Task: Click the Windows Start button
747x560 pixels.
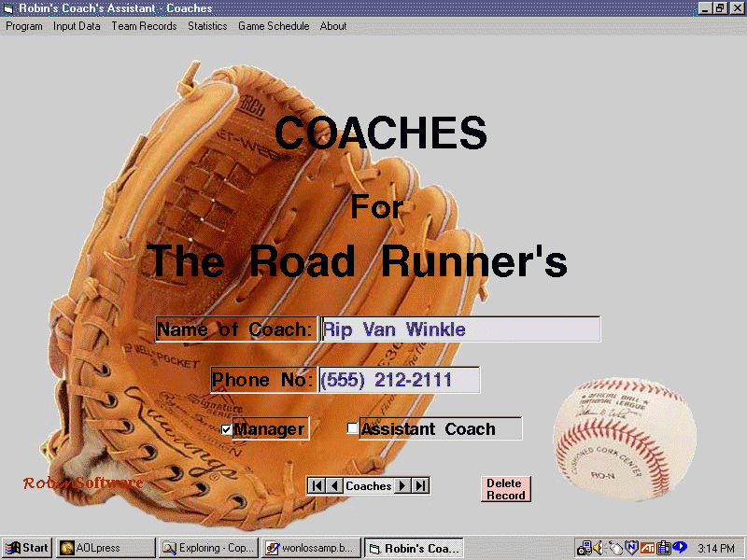Action: [x=27, y=548]
